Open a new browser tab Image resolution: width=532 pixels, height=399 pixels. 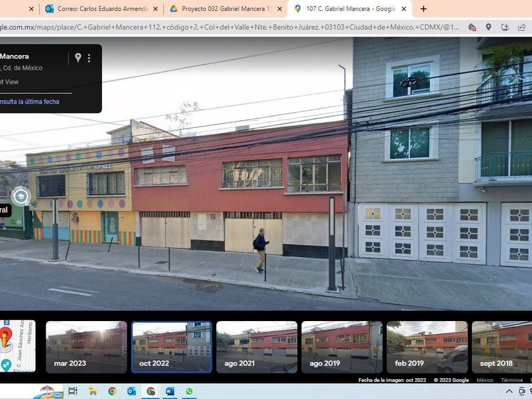(x=424, y=9)
